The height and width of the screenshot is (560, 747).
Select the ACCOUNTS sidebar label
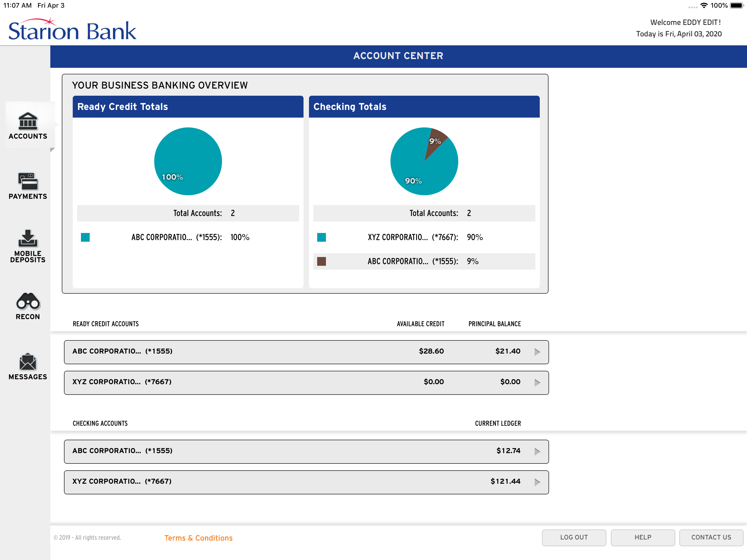coord(28,136)
